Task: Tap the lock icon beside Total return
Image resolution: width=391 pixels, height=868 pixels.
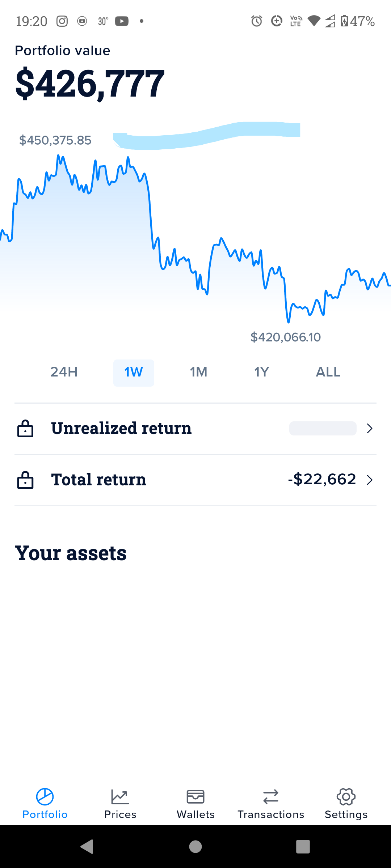Action: tap(25, 480)
